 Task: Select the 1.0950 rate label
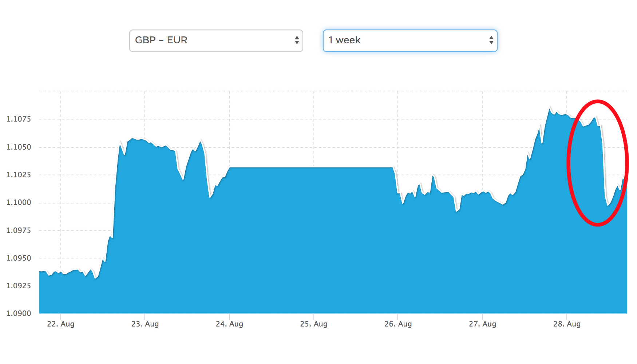[19, 258]
